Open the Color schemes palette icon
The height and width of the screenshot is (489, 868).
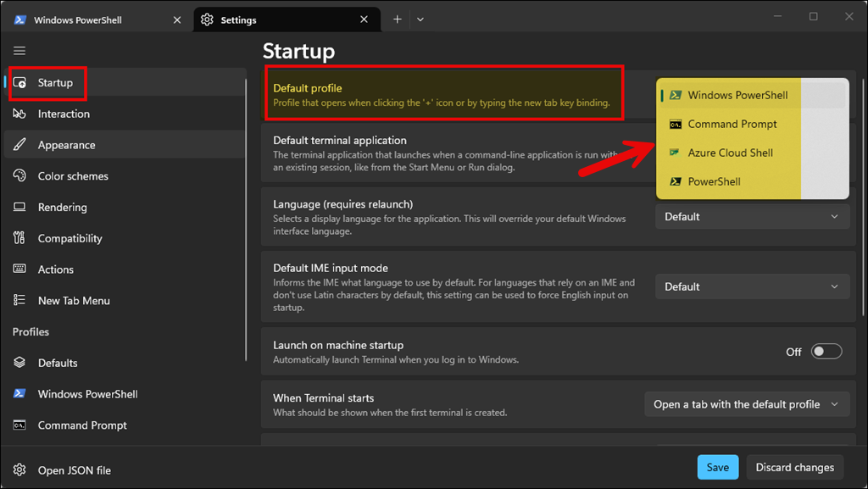tap(20, 175)
